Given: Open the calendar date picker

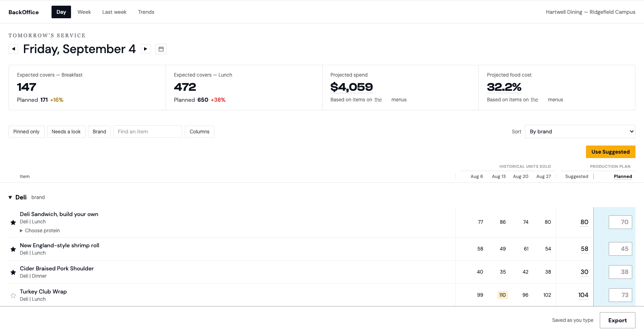Looking at the screenshot, I should coord(161,49).
